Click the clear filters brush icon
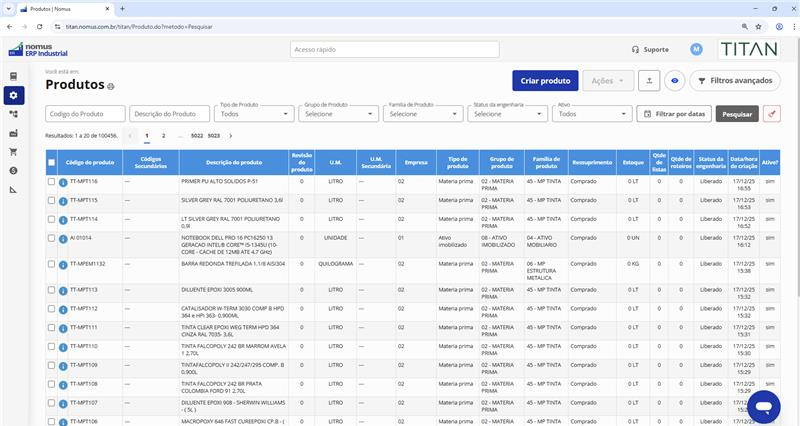The height and width of the screenshot is (426, 800). tap(771, 114)
